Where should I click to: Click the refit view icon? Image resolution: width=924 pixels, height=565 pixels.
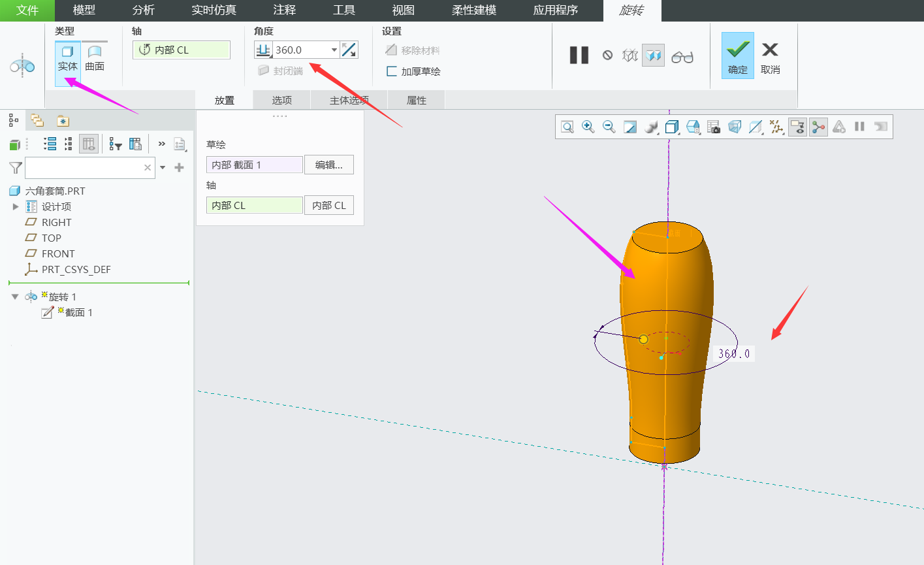(567, 127)
